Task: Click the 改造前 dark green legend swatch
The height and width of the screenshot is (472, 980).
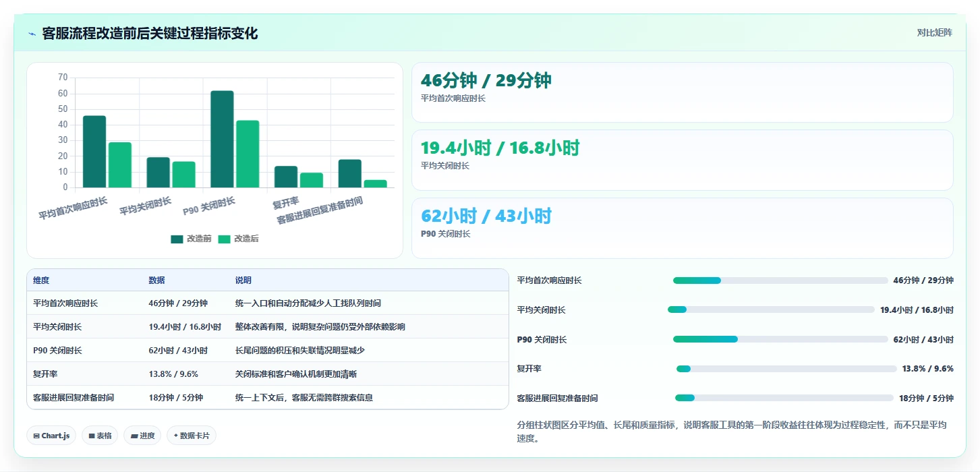Action: [177, 239]
